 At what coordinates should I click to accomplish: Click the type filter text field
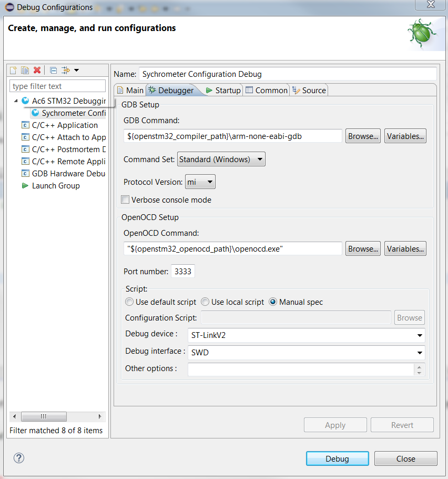pyautogui.click(x=57, y=86)
